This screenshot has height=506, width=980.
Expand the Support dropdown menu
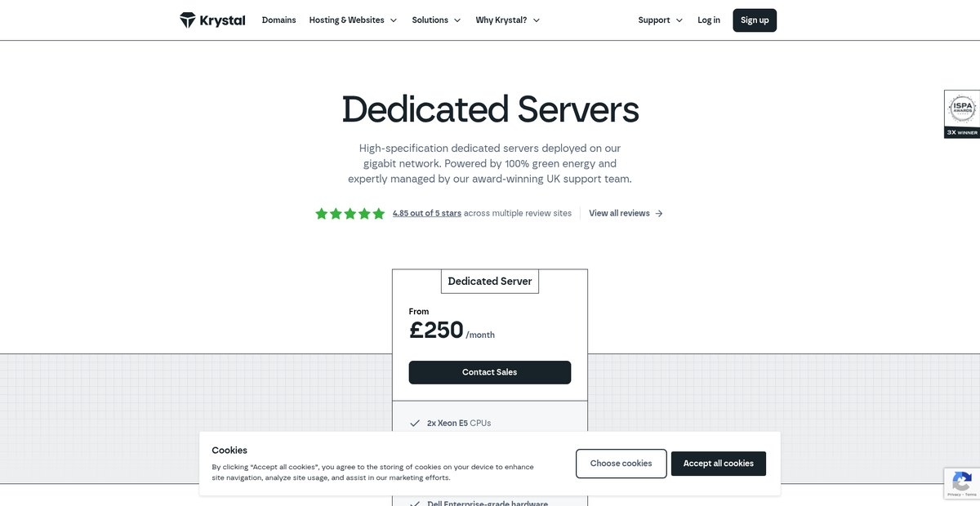coord(661,20)
